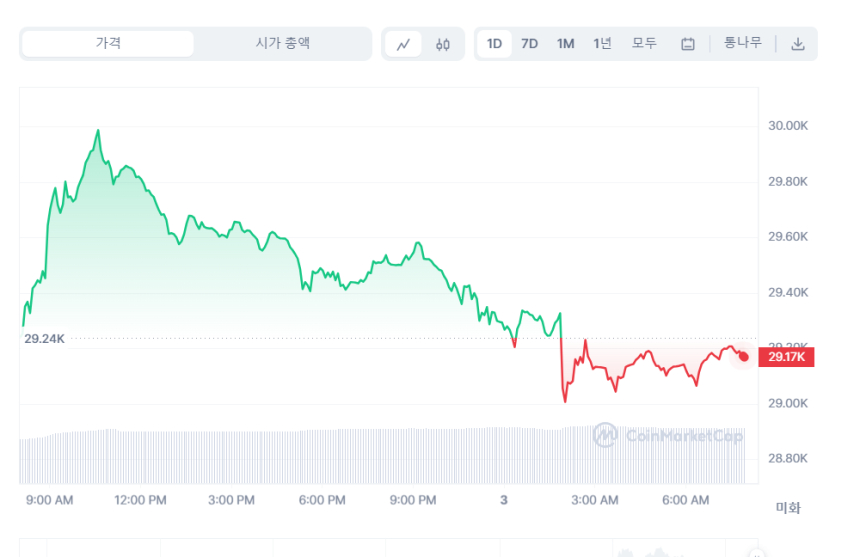This screenshot has width=860, height=557.
Task: Click the 12:00 PM time axis label
Action: point(140,499)
